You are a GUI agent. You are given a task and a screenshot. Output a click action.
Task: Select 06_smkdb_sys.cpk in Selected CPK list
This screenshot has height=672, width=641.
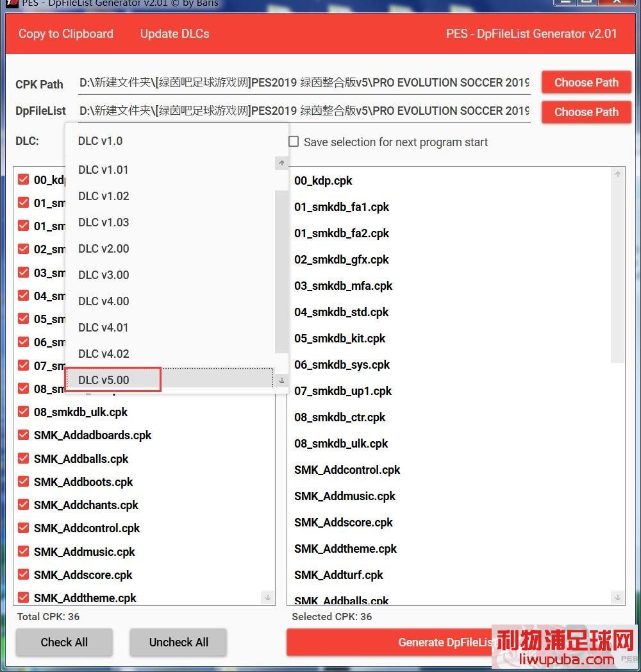point(342,365)
